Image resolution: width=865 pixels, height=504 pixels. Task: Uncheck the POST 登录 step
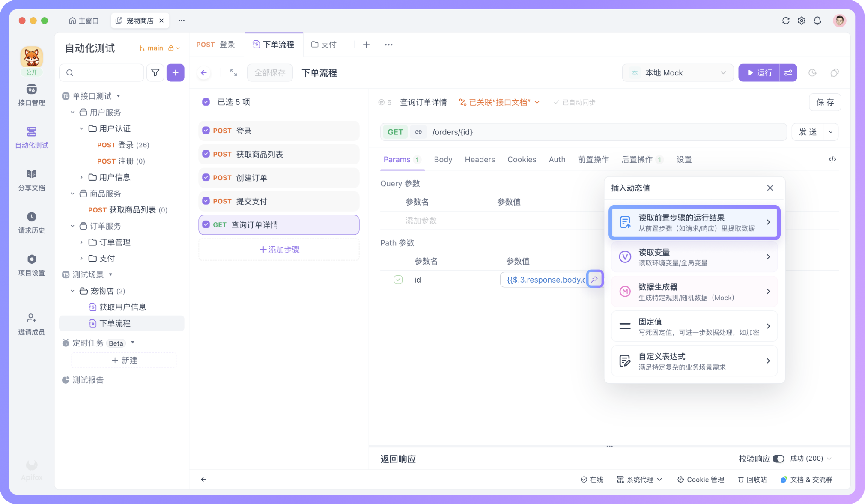pyautogui.click(x=206, y=131)
